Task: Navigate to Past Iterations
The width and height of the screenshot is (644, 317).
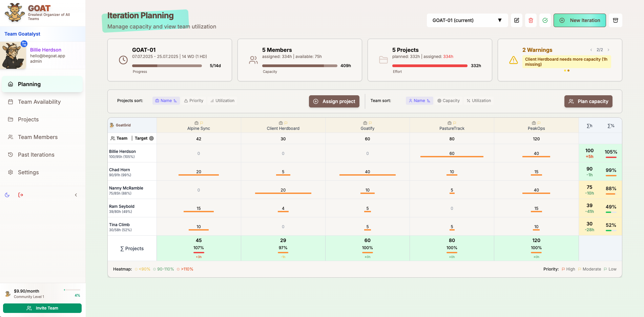Action: [36, 155]
